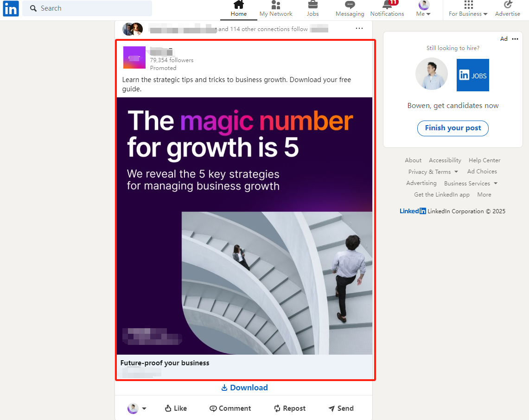Expand the react-as identity dropdown
529x420 pixels.
tap(137, 408)
